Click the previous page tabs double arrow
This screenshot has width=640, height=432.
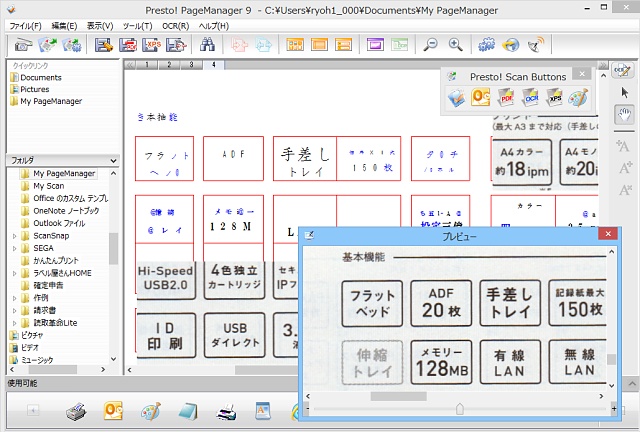(130, 65)
